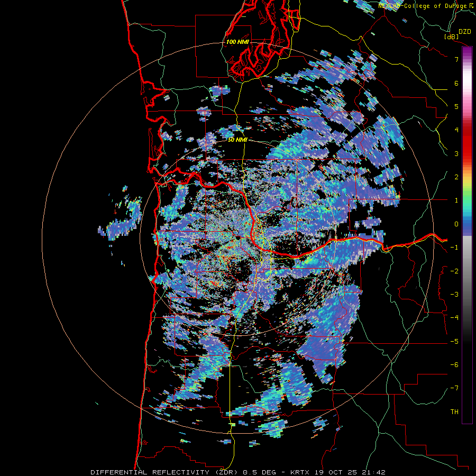Click the "2" value on color scale

tap(456, 177)
